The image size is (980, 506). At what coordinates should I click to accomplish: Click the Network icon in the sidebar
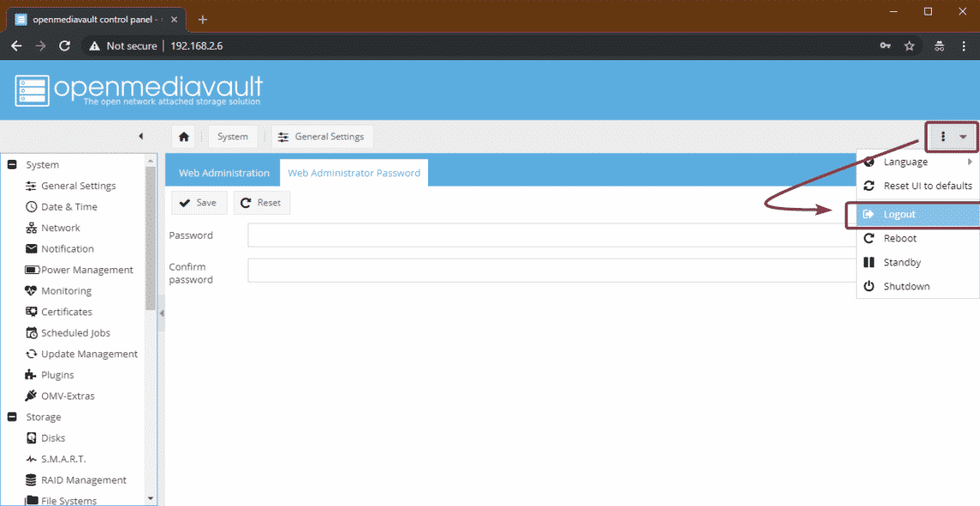click(x=31, y=228)
